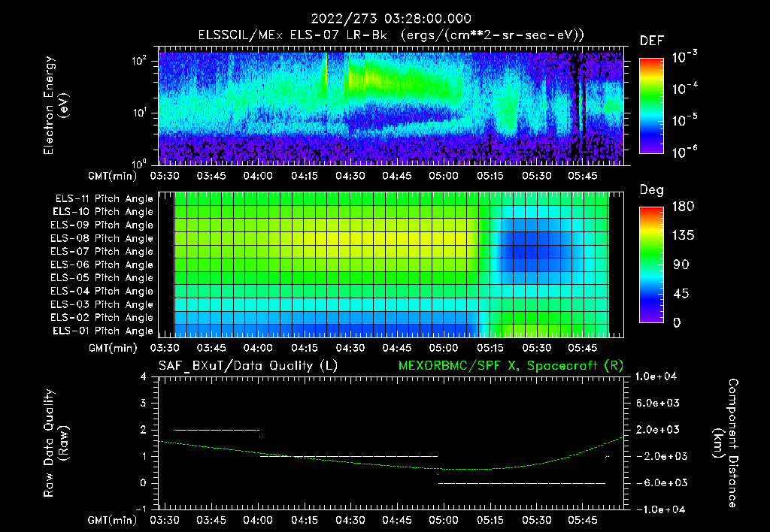Click ELS-09 Pitch Angle row label
This screenshot has width=770, height=532.
102,225
